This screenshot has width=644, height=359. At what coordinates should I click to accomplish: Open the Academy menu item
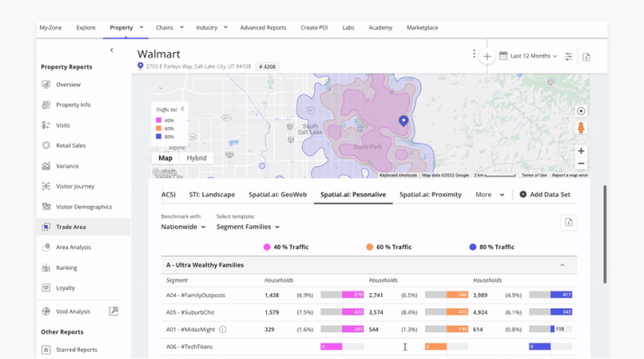(380, 28)
